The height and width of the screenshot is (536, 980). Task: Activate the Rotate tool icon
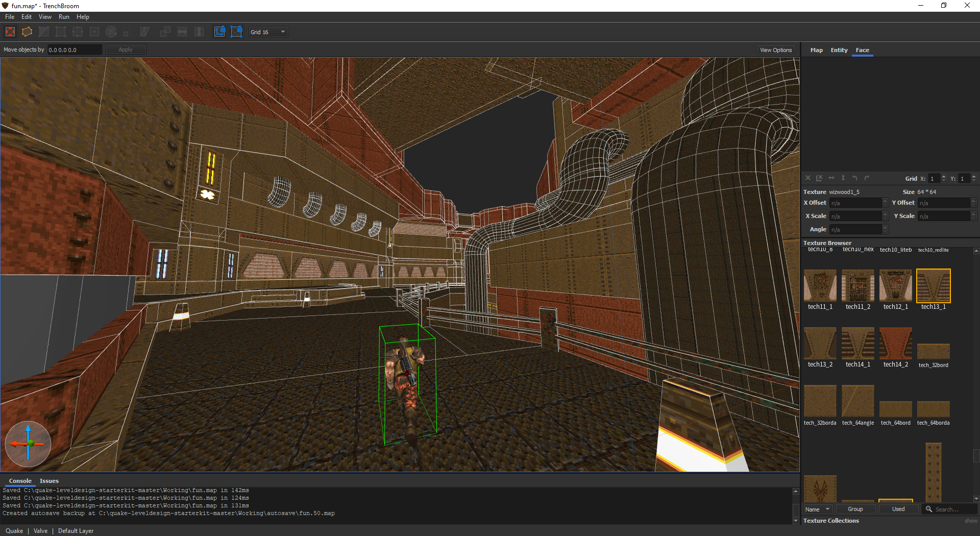[x=111, y=32]
